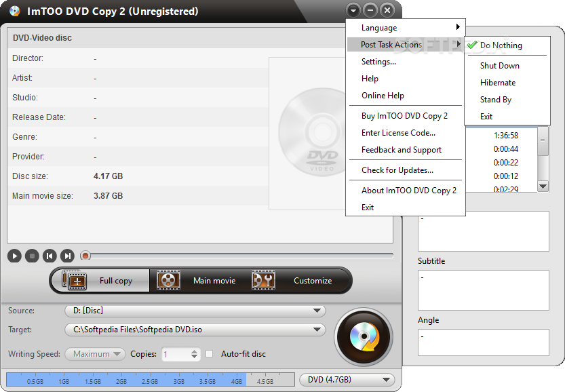Stop playback with the Stop button

click(x=32, y=256)
